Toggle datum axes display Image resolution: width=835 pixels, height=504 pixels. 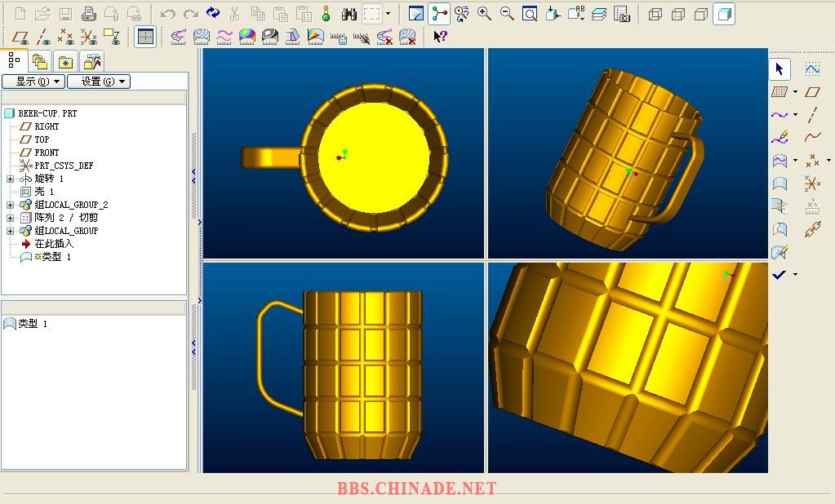pyautogui.click(x=43, y=36)
